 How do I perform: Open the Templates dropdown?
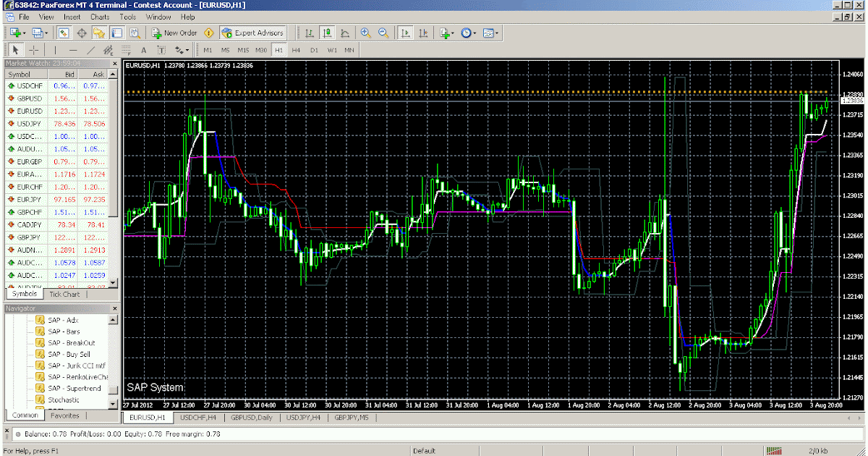(x=490, y=33)
